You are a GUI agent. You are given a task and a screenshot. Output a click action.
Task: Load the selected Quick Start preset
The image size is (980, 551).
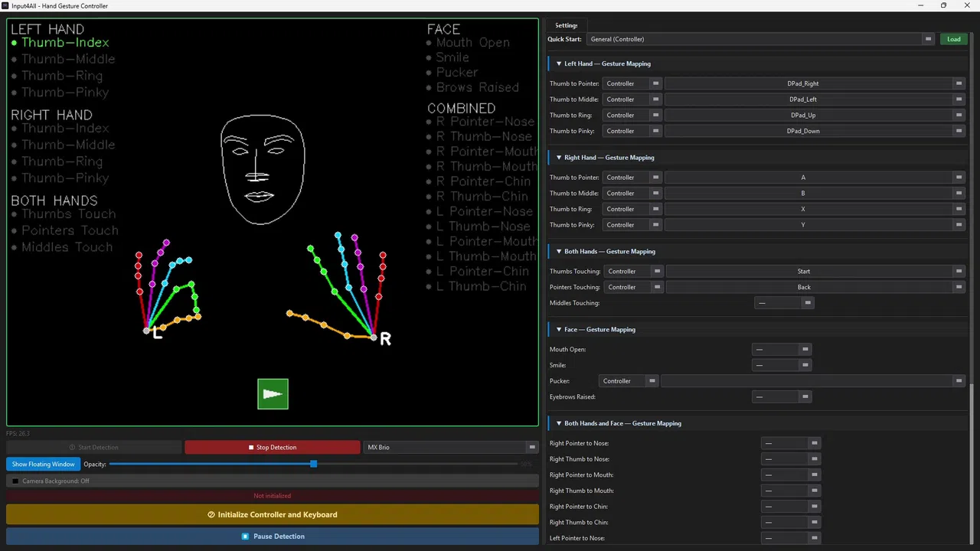(x=953, y=39)
